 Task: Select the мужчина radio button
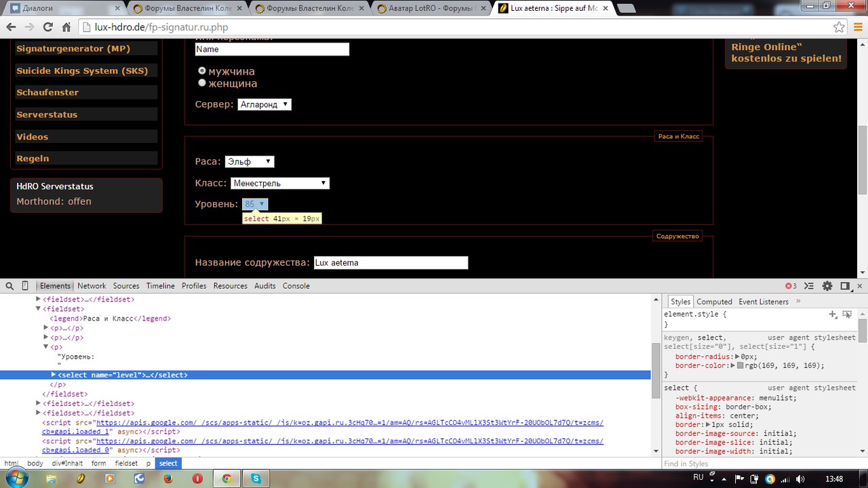(x=201, y=71)
